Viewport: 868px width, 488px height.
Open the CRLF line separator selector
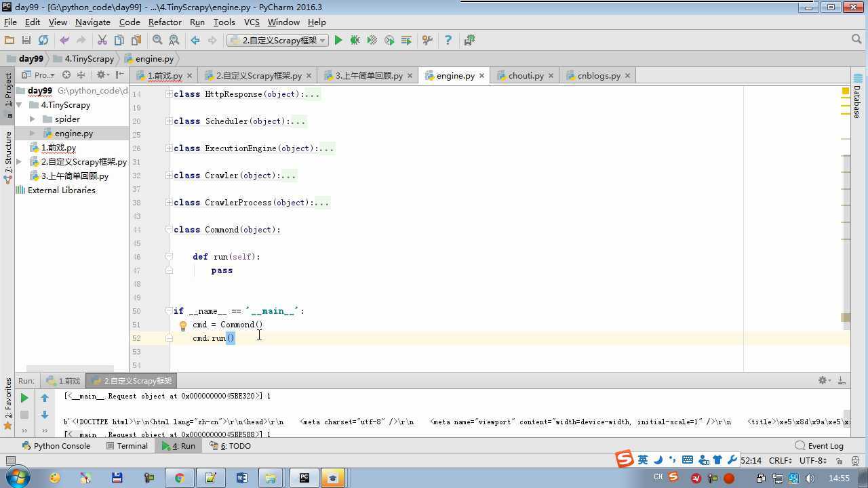[x=781, y=461]
